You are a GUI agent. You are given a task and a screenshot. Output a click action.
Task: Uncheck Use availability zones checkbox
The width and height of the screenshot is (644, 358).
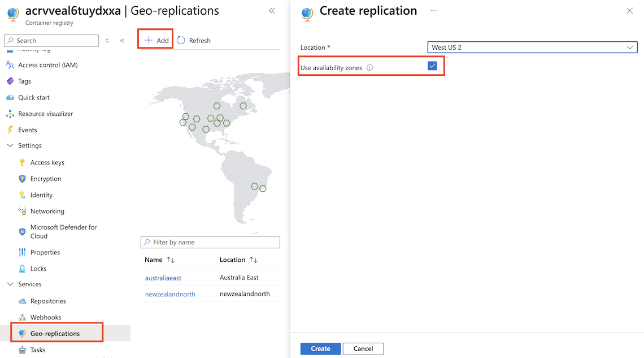[433, 66]
